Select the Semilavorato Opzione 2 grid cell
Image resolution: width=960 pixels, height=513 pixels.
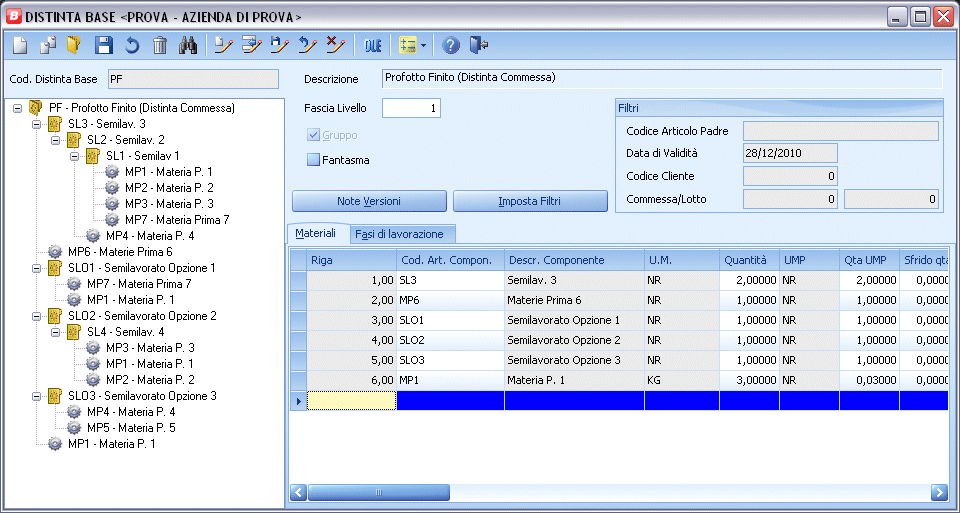tap(574, 340)
